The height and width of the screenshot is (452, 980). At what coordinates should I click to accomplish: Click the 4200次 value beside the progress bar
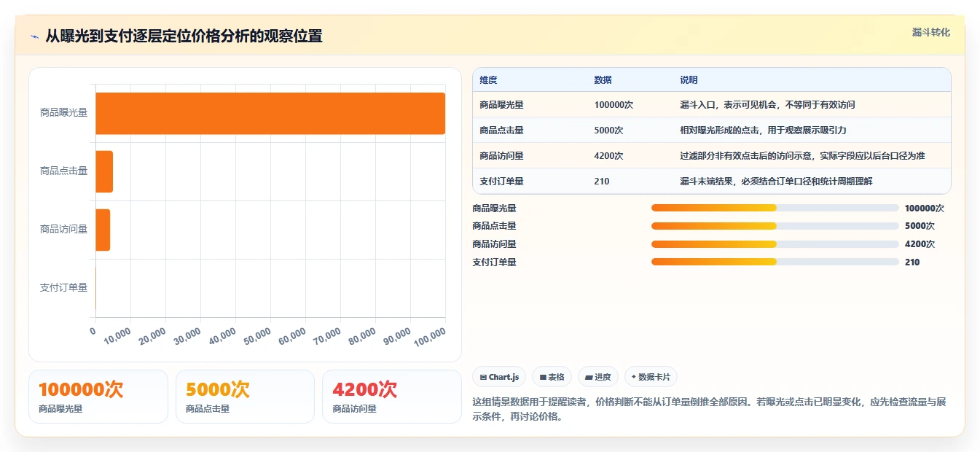pos(920,244)
